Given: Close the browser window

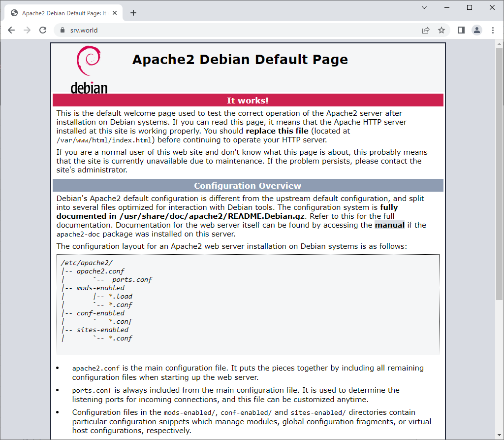Looking at the screenshot, I should coord(492,7).
